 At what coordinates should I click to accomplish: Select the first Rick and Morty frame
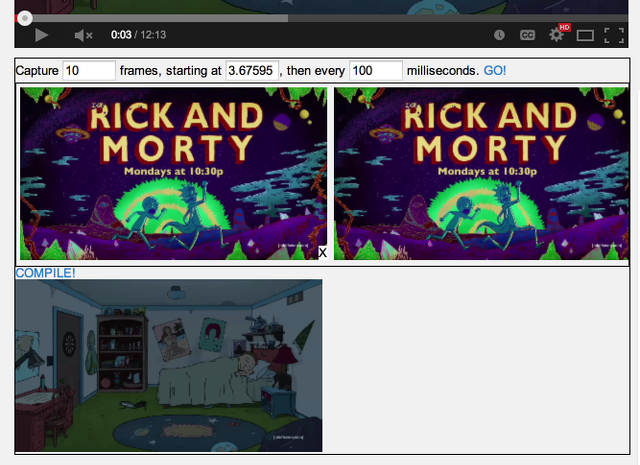click(x=173, y=174)
